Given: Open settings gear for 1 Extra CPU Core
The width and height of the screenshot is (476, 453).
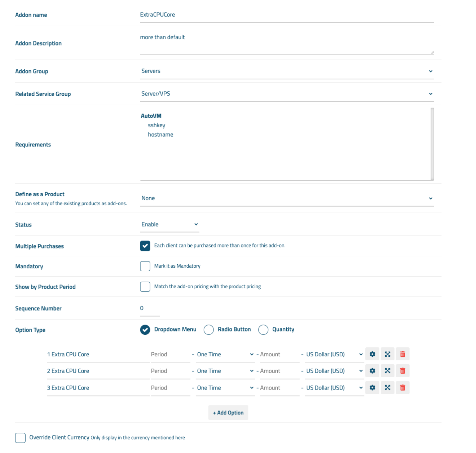Looking at the screenshot, I should click(x=372, y=354).
